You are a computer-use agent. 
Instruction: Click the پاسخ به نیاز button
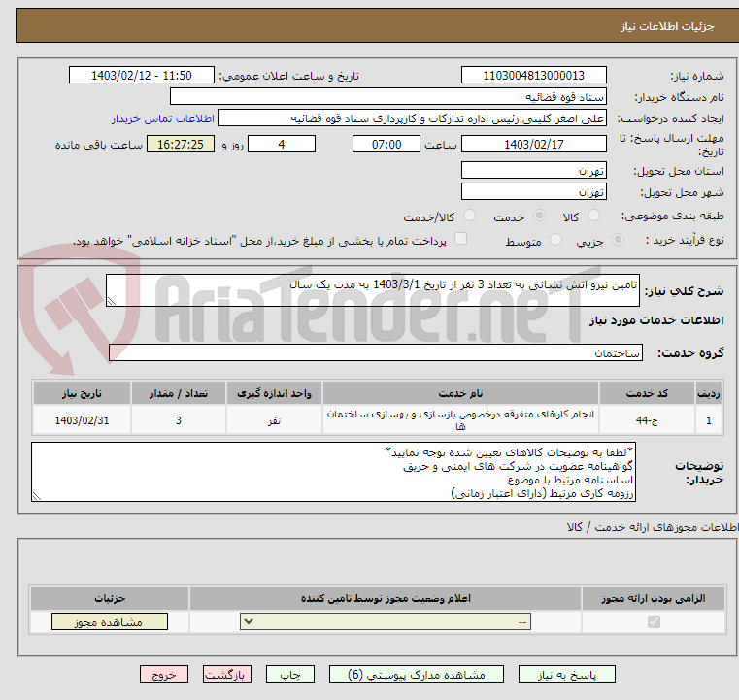coord(566,674)
